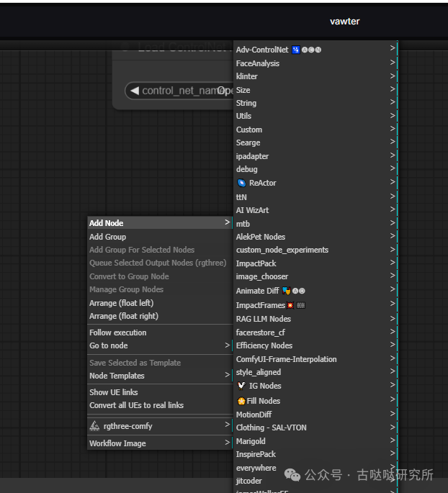This screenshot has height=493, width=448.
Task: Open the RAG LLM Nodes category
Action: [x=315, y=319]
